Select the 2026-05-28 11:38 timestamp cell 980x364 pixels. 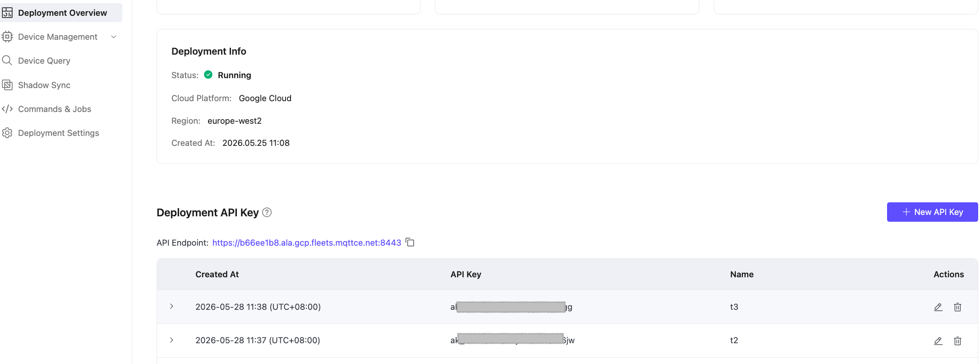pos(258,307)
